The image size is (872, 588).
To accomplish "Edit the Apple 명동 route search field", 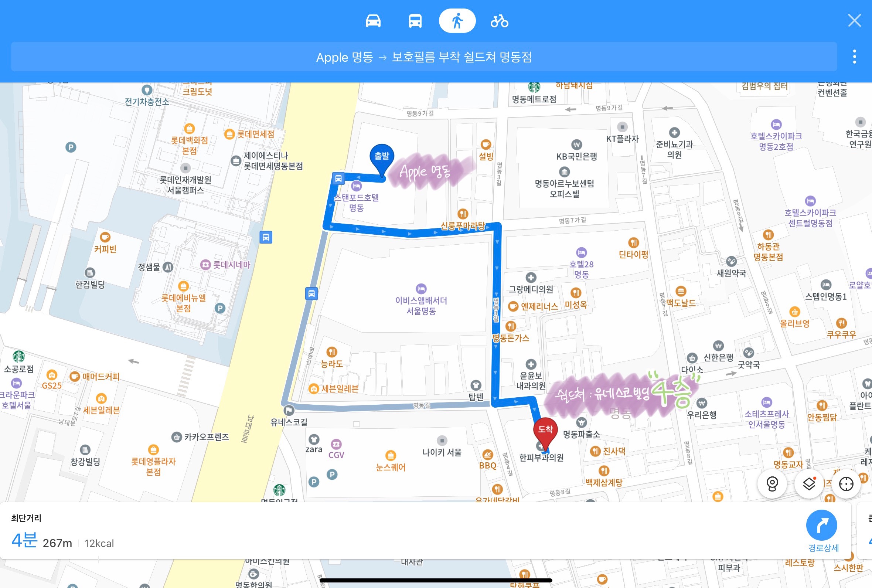I will [x=424, y=57].
